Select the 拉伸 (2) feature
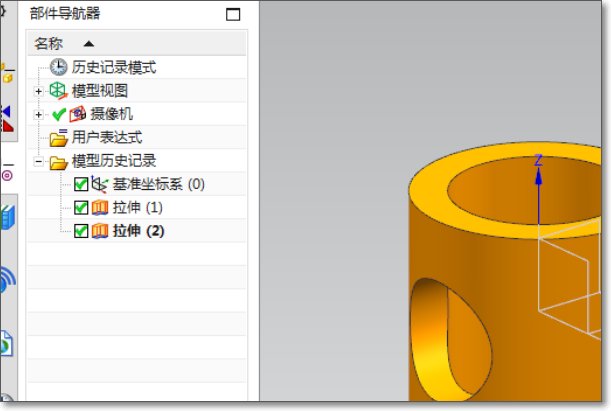This screenshot has height=411, width=611. click(x=137, y=231)
